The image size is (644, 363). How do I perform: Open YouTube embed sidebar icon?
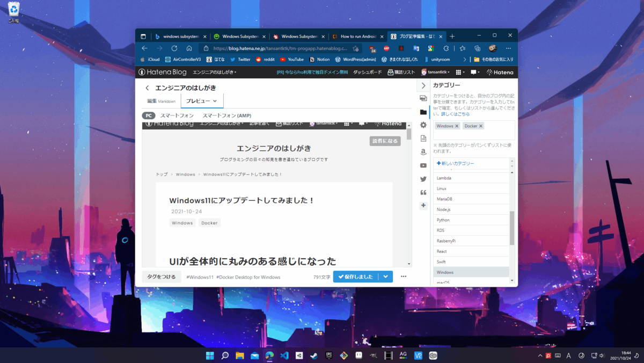423,165
